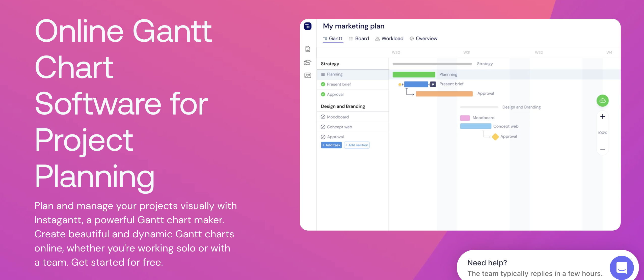
Task: Mark the Moodboard task as complete
Action: coord(323,117)
